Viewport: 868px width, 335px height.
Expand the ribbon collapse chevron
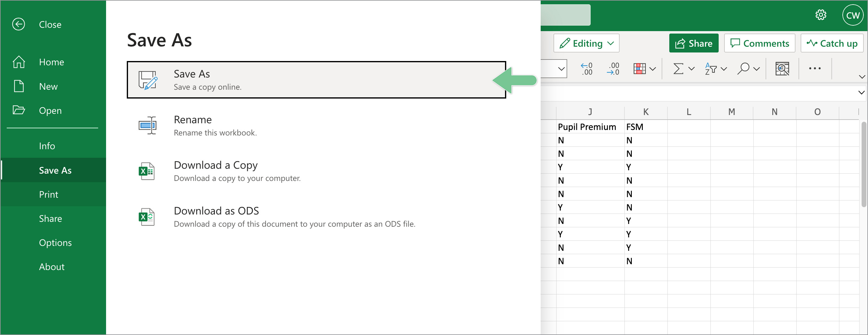862,77
